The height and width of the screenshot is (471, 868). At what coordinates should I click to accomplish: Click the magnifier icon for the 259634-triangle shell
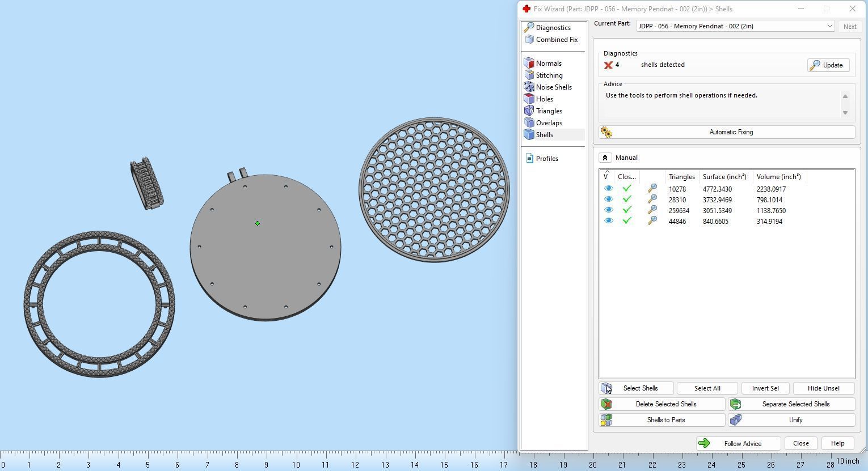[652, 210]
